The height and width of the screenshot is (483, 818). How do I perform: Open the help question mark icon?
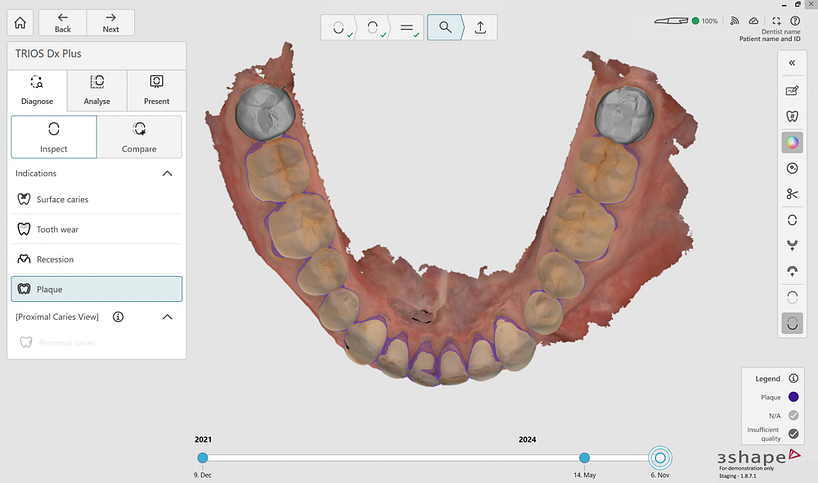[x=794, y=20]
